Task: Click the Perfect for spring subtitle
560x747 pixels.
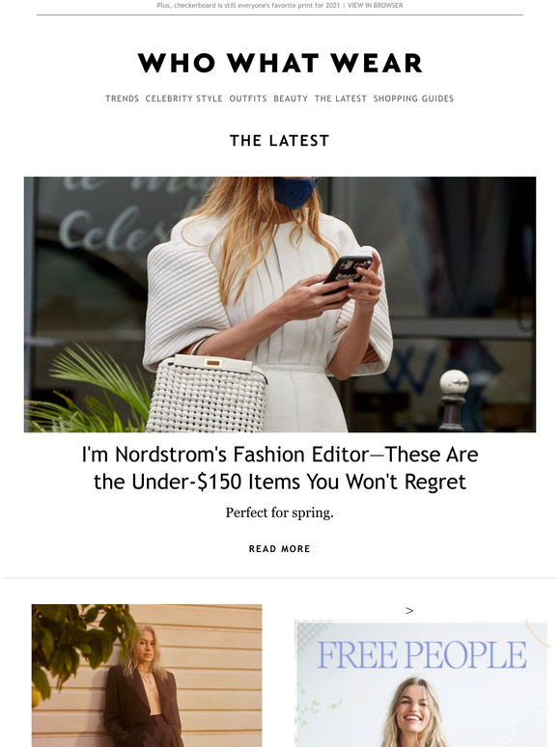Action: point(279,513)
